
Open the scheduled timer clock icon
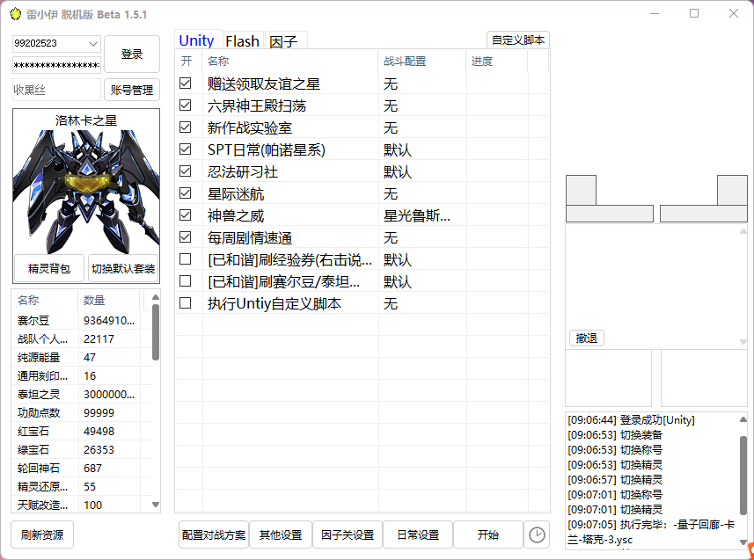pos(537,535)
